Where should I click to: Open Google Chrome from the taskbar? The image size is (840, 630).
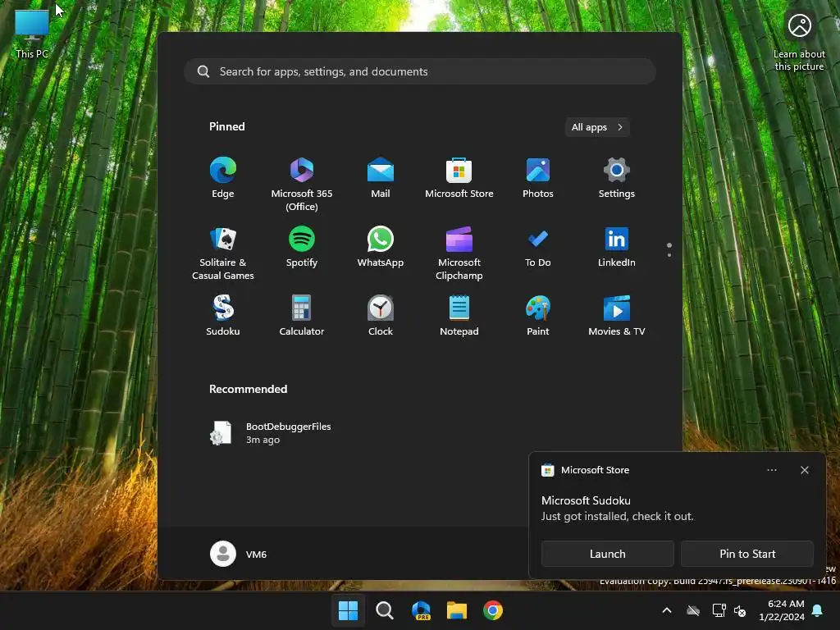pyautogui.click(x=493, y=610)
